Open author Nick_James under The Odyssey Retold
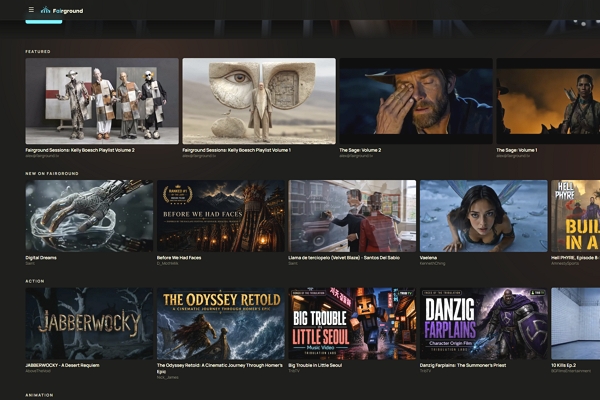This screenshot has width=600, height=400. 168,377
